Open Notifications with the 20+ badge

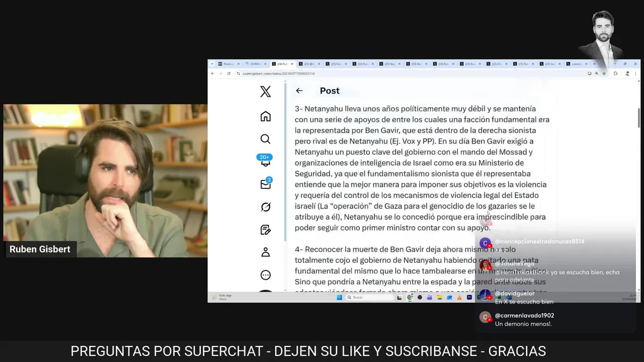(265, 160)
